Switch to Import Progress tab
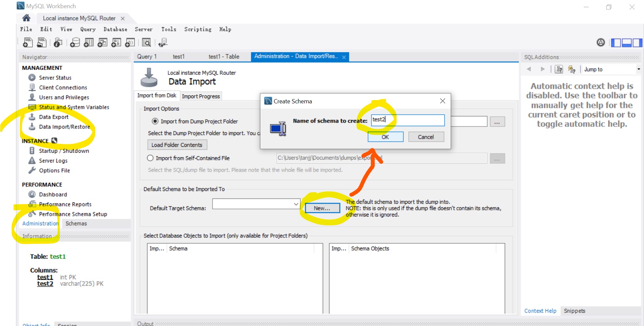The image size is (644, 326). pyautogui.click(x=201, y=96)
